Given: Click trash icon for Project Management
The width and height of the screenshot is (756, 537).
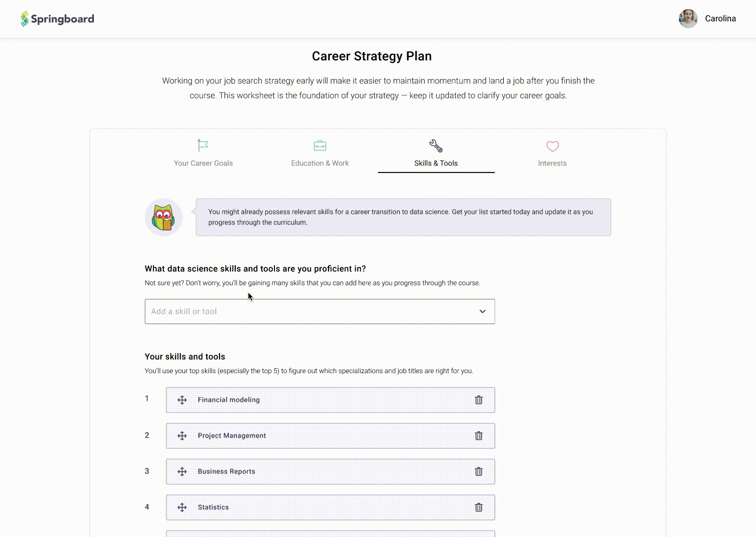Looking at the screenshot, I should [479, 436].
